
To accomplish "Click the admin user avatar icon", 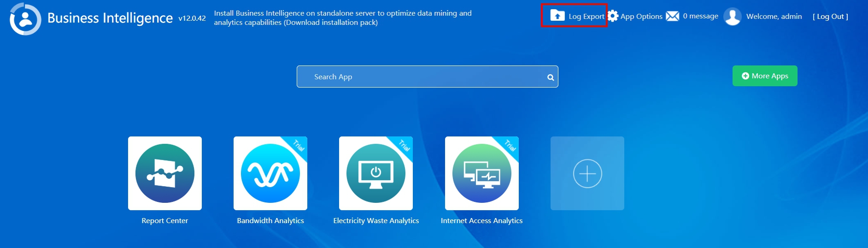I will click(733, 17).
